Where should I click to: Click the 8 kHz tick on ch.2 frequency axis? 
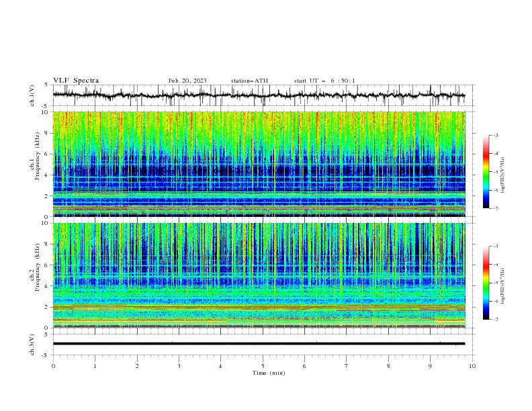pos(47,244)
